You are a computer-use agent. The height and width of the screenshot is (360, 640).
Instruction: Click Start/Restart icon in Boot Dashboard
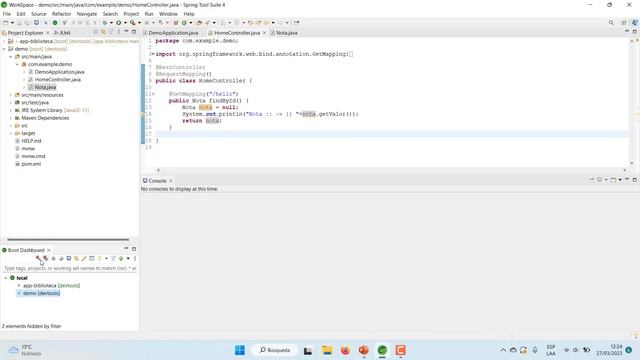coord(38,258)
